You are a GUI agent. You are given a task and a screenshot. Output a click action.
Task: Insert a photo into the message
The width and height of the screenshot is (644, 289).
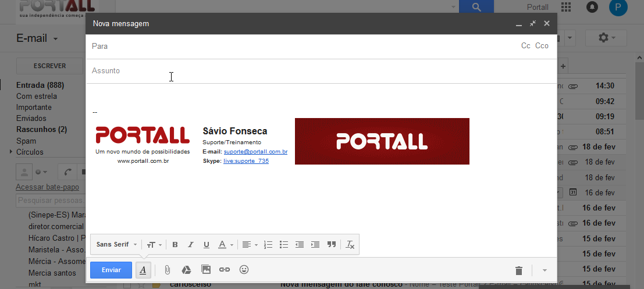coord(205,270)
